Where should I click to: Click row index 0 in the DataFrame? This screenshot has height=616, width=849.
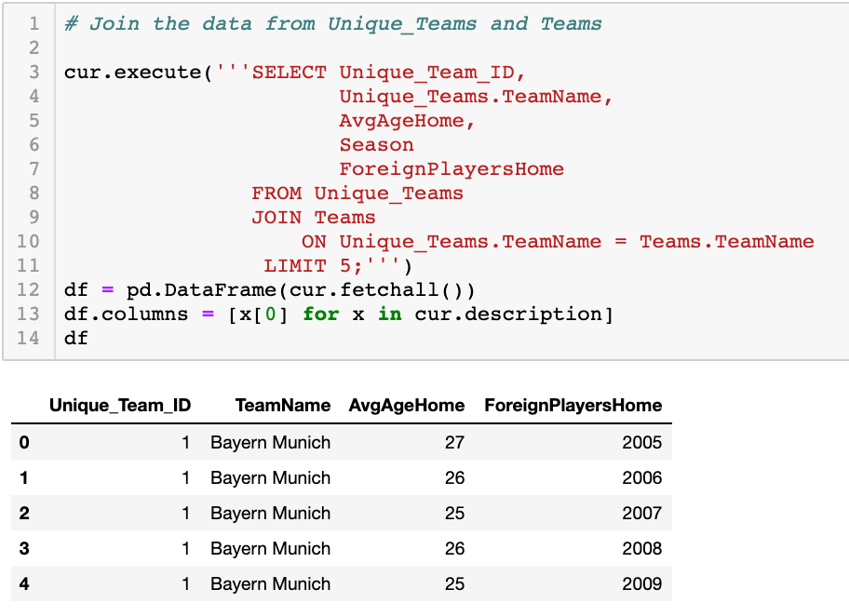point(23,442)
